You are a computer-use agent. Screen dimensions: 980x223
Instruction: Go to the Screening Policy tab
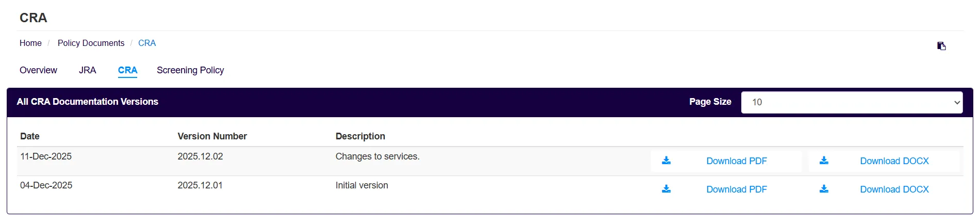click(190, 70)
